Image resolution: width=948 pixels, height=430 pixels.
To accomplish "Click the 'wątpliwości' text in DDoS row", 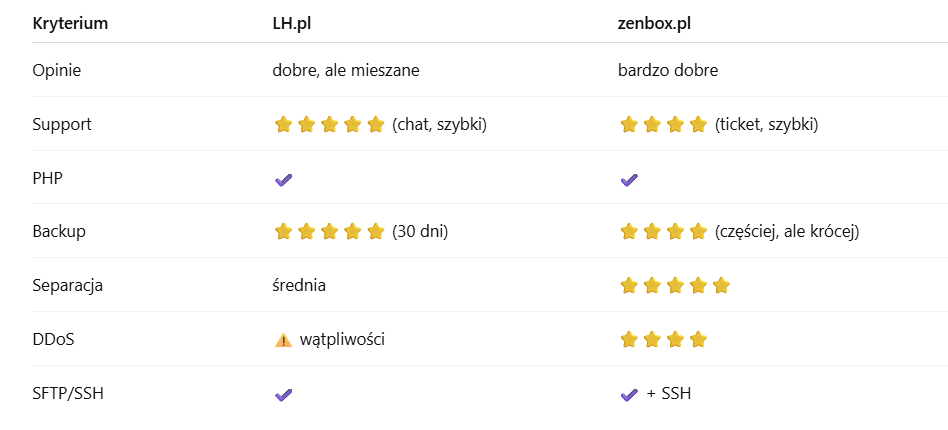I will click(x=342, y=340).
